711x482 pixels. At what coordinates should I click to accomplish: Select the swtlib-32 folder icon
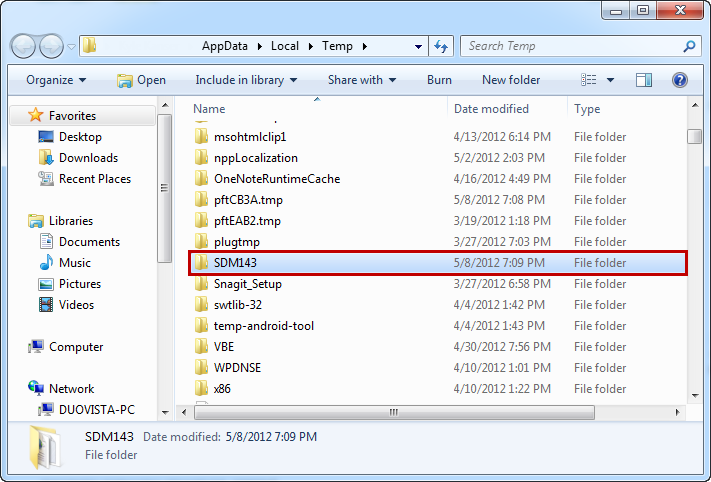click(201, 304)
